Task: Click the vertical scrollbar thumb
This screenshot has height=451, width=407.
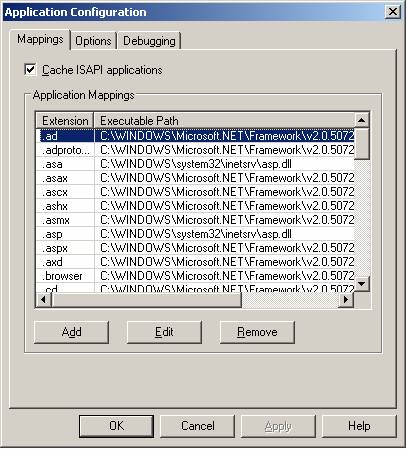Action: [x=362, y=143]
